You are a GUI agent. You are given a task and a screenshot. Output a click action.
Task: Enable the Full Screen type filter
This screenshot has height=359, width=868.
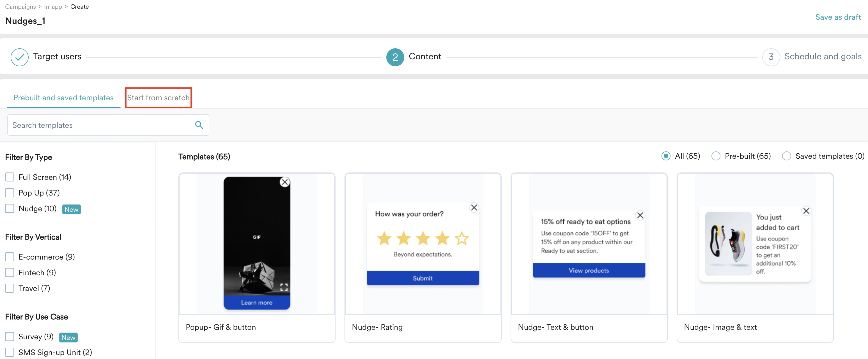10,177
